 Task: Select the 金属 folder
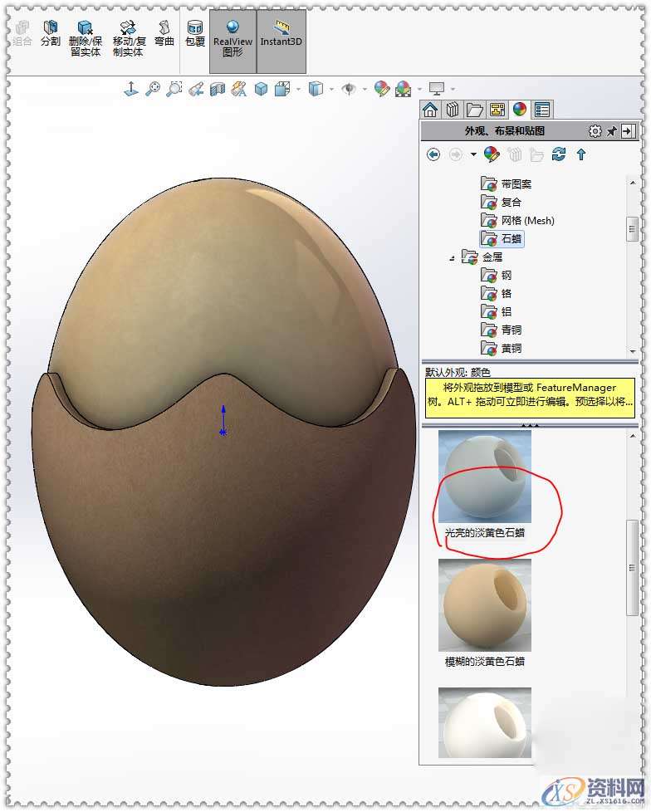coord(482,257)
